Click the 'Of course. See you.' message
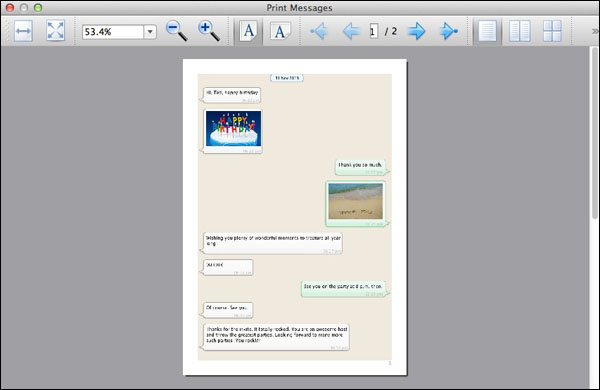Screen dimensions: 600x390 [228, 310]
